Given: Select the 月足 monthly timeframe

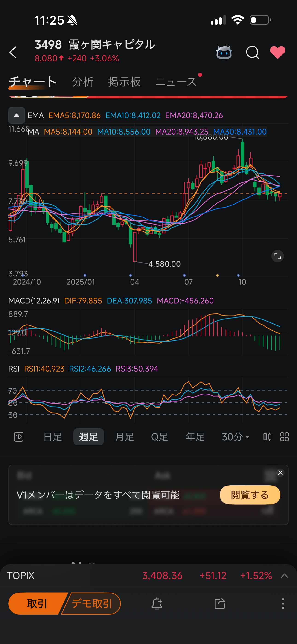Looking at the screenshot, I should (x=125, y=437).
